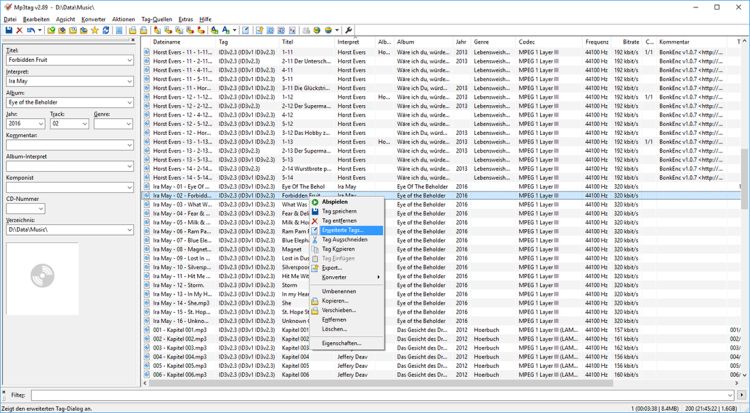Click the save tag floppy disk icon
The width and height of the screenshot is (750, 413).
(x=9, y=30)
